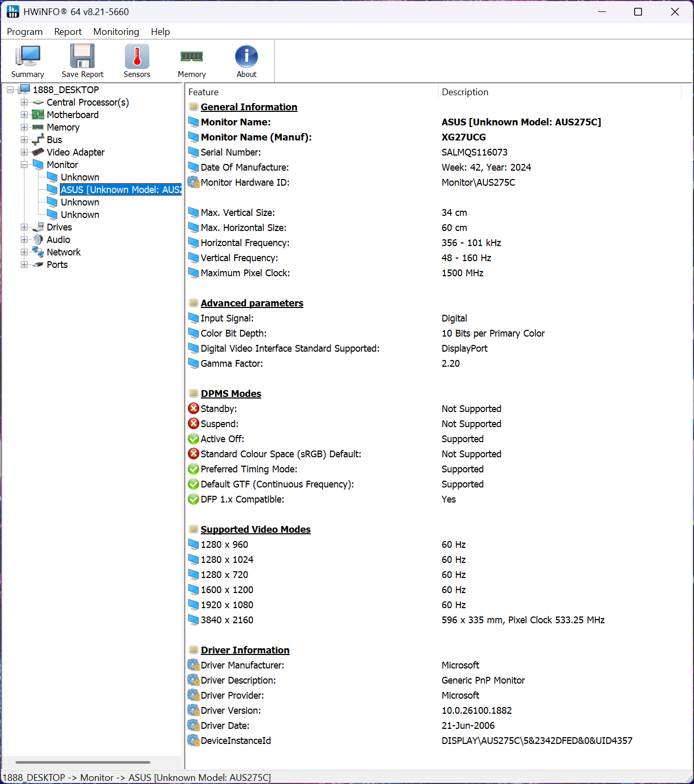
Task: Select the XG27UCG monitor name value
Action: (464, 137)
